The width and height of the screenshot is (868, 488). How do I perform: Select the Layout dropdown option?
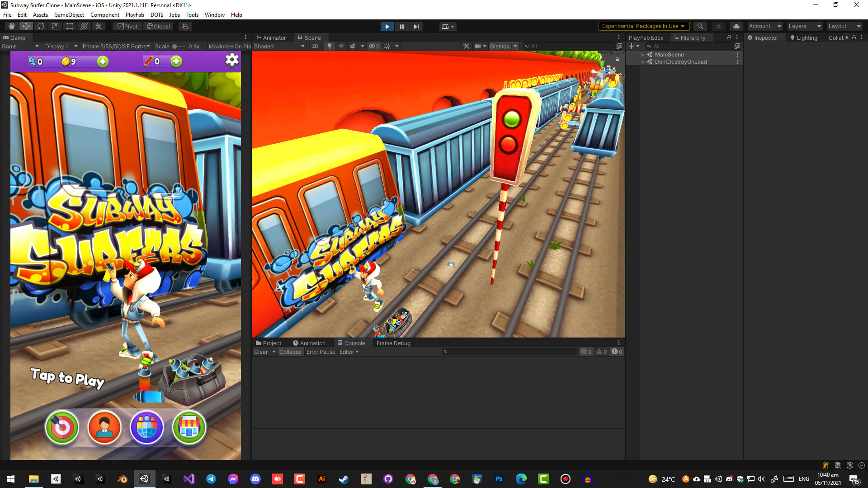(844, 26)
